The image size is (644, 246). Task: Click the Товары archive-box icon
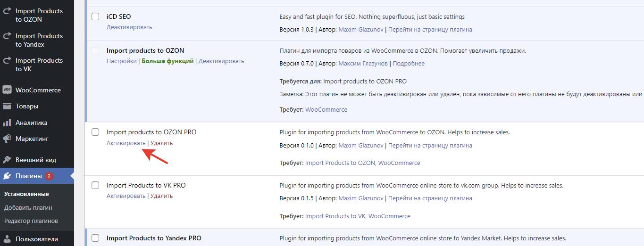(x=7, y=107)
